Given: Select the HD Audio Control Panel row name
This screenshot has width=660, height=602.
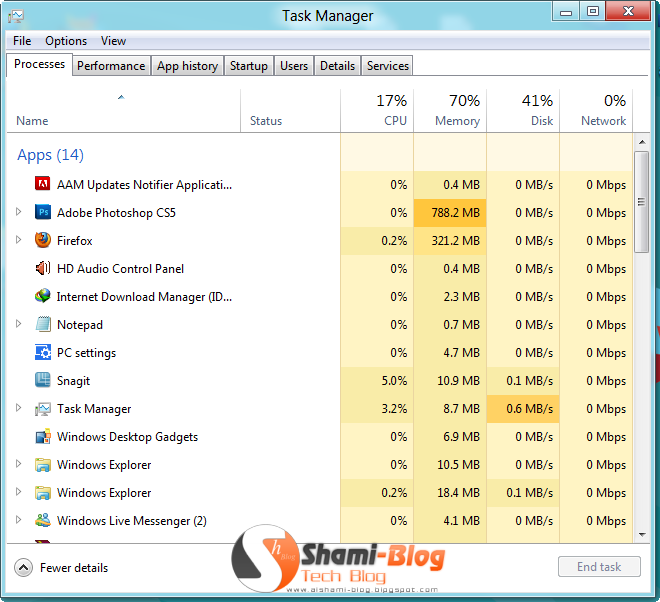Looking at the screenshot, I should pyautogui.click(x=120, y=269).
